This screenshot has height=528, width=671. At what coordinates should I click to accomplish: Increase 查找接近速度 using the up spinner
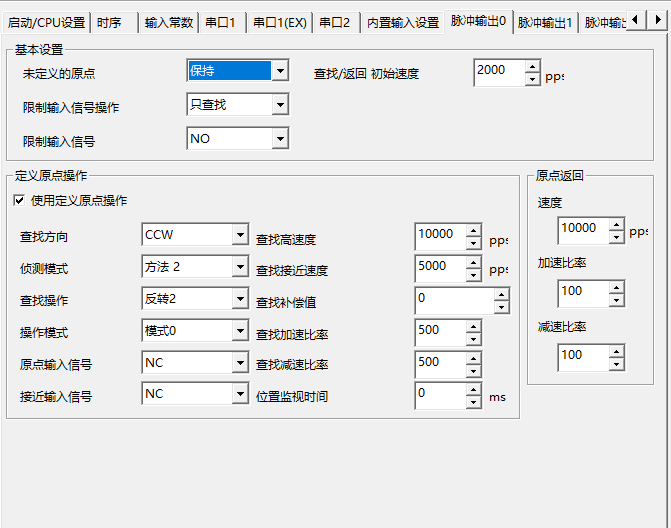(x=473, y=263)
